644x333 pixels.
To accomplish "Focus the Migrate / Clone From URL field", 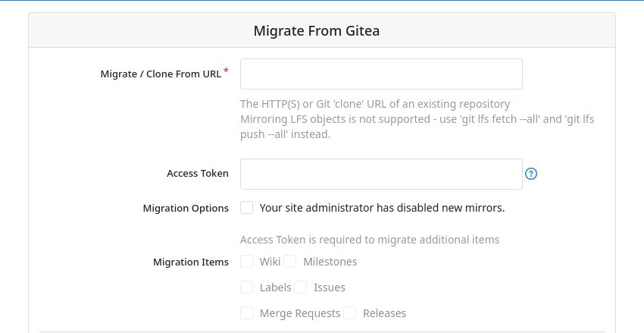I will (381, 74).
